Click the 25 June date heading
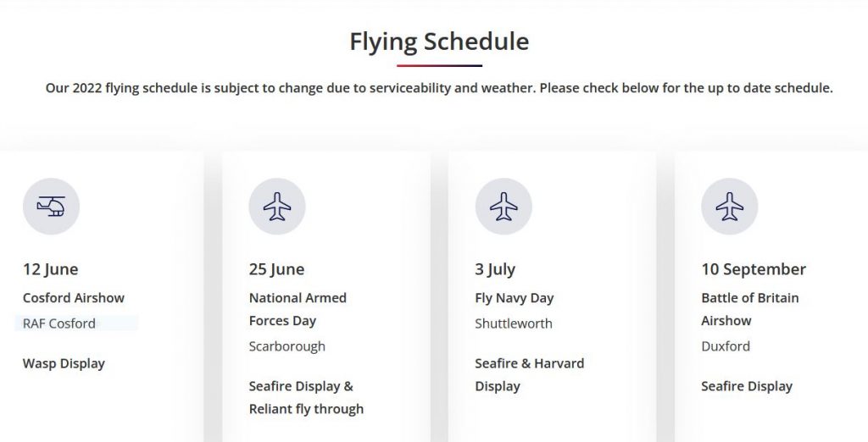The height and width of the screenshot is (442, 868). (x=277, y=269)
